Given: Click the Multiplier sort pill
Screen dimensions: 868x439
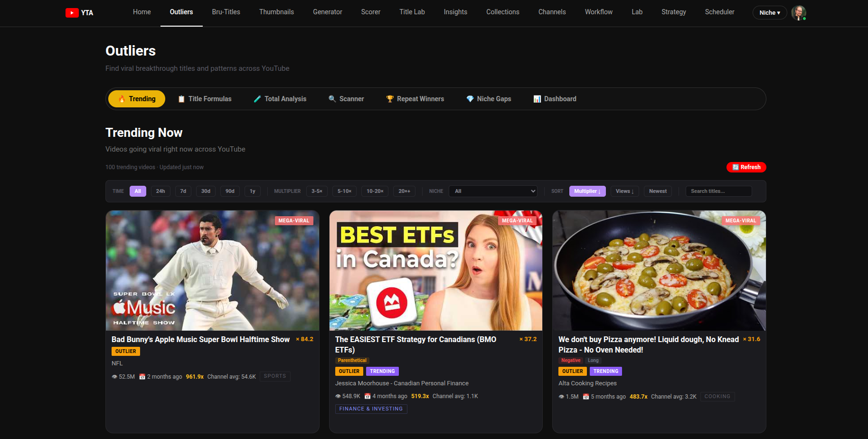Looking at the screenshot, I should (x=587, y=191).
